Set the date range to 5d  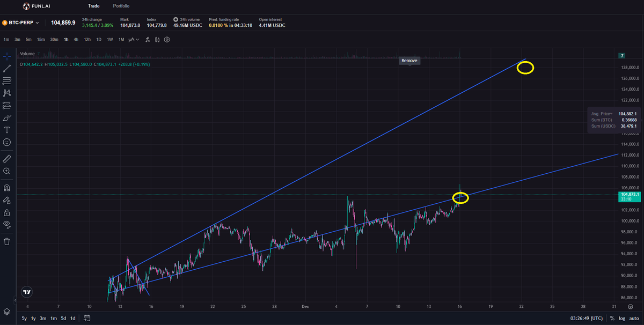pyautogui.click(x=63, y=318)
